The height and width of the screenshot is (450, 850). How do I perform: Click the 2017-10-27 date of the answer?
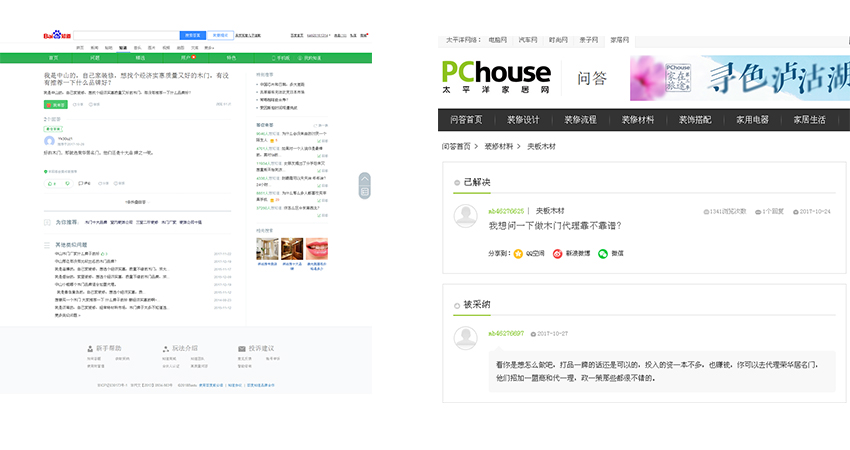[550, 333]
